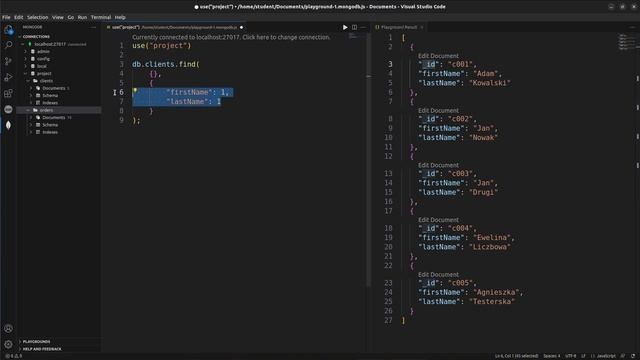Switch to the Playground Result tab
Viewport: 640px width, 360px height.
click(399, 27)
